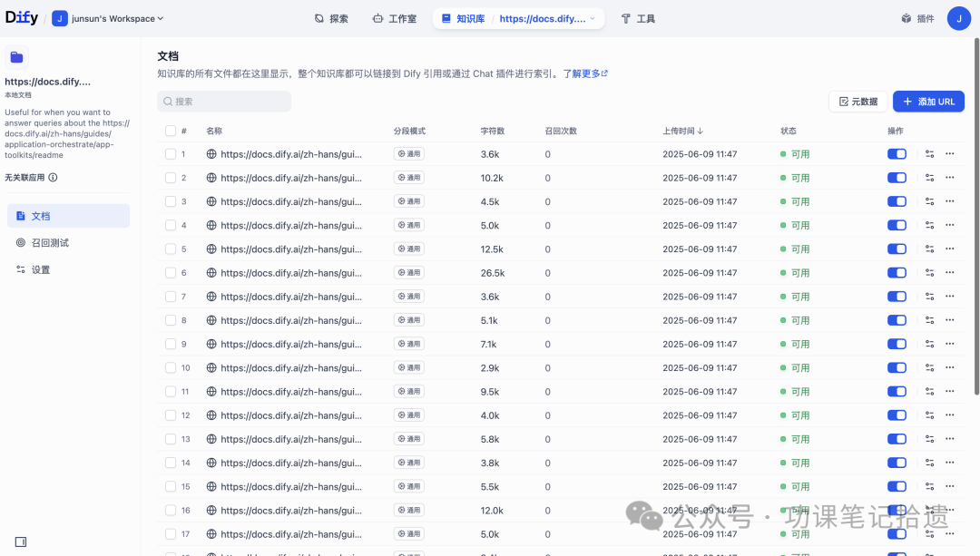
Task: Click globe icon of document 2
Action: point(211,178)
